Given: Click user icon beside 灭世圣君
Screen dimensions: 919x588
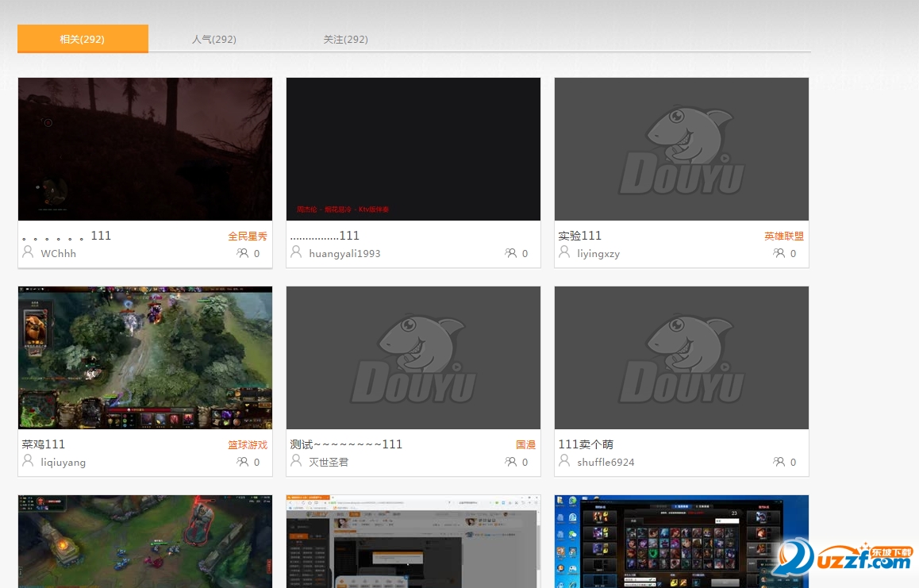Looking at the screenshot, I should [296, 461].
